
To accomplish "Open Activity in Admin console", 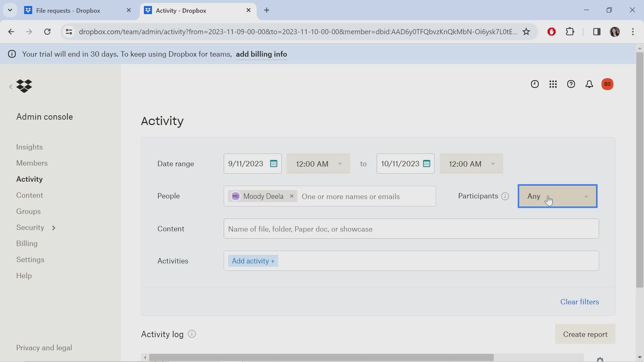I will [30, 179].
